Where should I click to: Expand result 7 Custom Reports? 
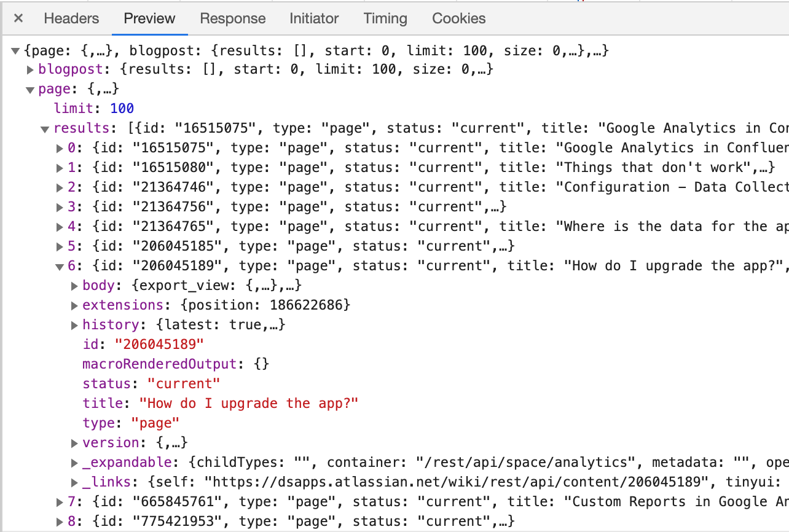coord(60,501)
